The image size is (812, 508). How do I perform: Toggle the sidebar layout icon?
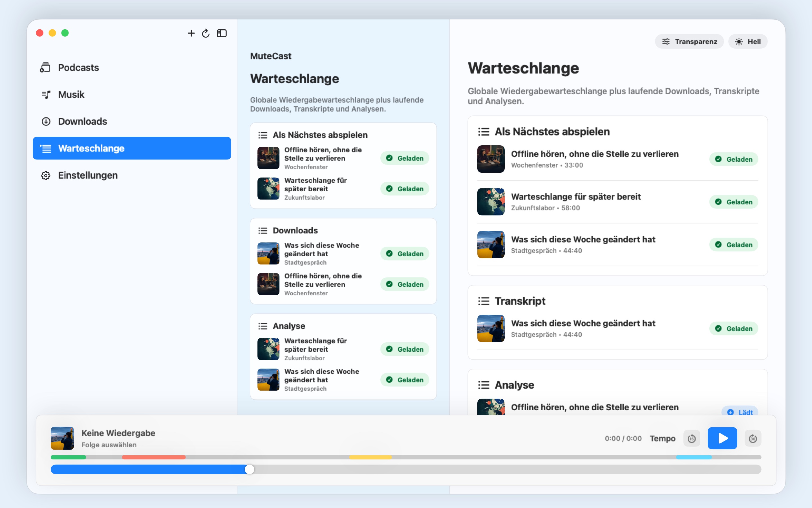click(x=222, y=33)
